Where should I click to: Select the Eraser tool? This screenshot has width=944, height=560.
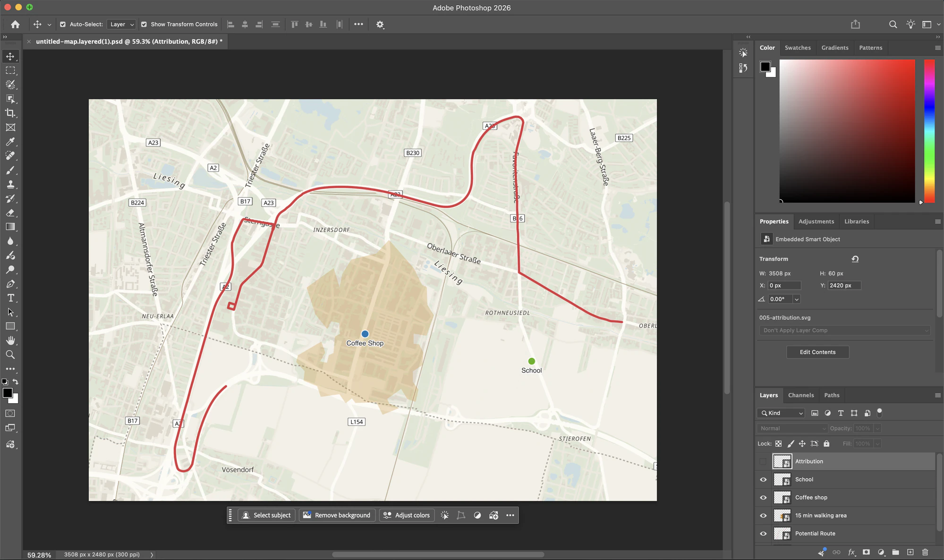10,212
